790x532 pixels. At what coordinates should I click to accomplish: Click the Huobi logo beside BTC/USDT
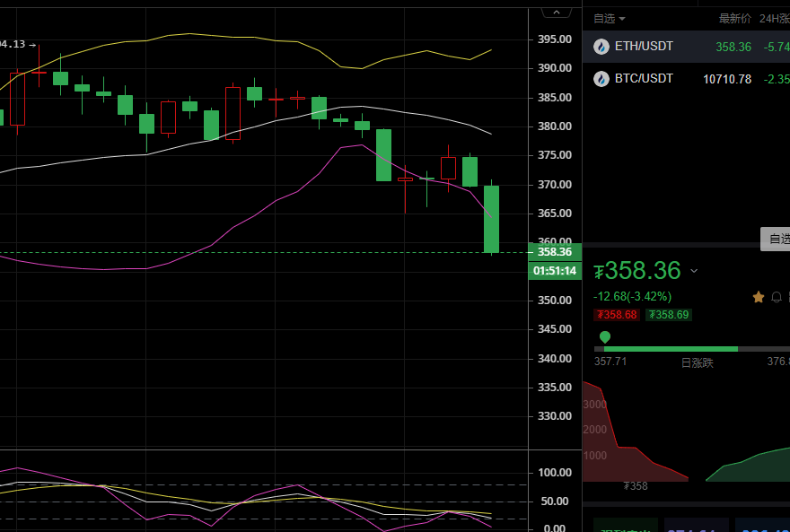click(601, 79)
